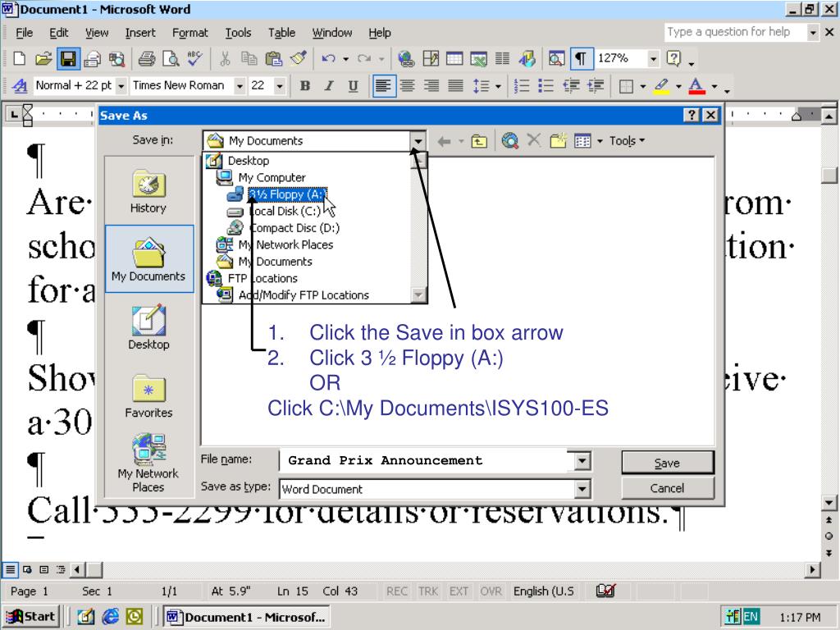The image size is (840, 630).
Task: Click the Font Color red swatch
Action: pos(696,85)
